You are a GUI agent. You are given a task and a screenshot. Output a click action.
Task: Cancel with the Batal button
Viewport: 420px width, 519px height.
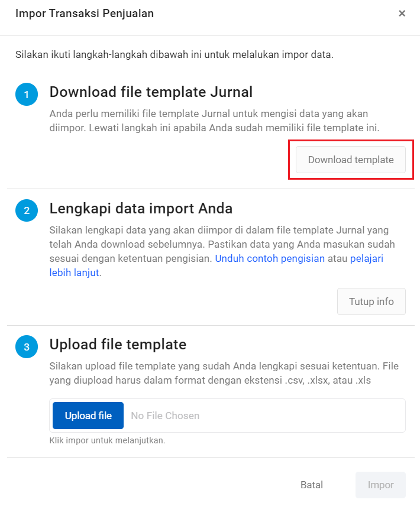point(311,485)
